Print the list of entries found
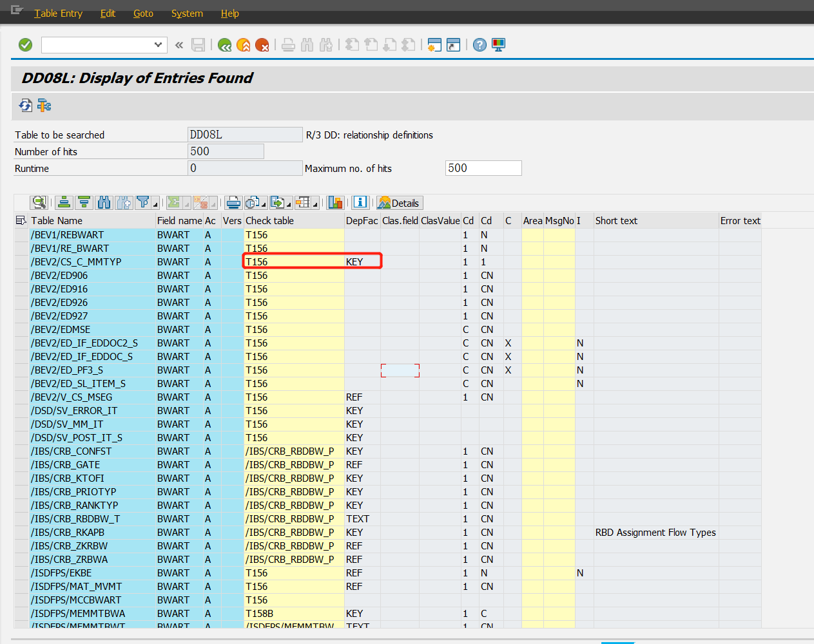Viewport: 814px width, 644px height. pos(233,202)
